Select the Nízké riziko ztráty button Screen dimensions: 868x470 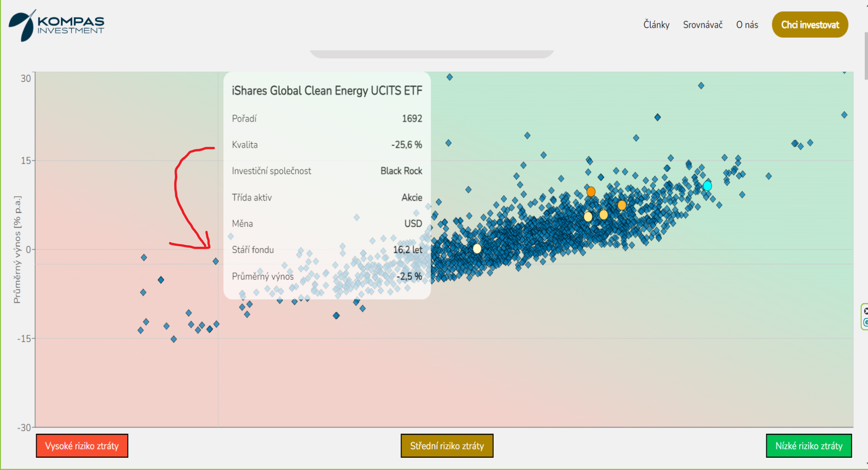809,446
